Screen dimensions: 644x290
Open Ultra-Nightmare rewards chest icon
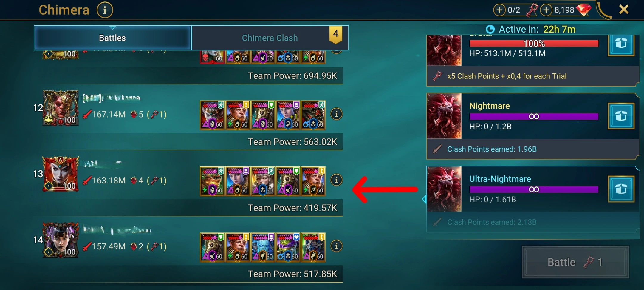click(621, 189)
